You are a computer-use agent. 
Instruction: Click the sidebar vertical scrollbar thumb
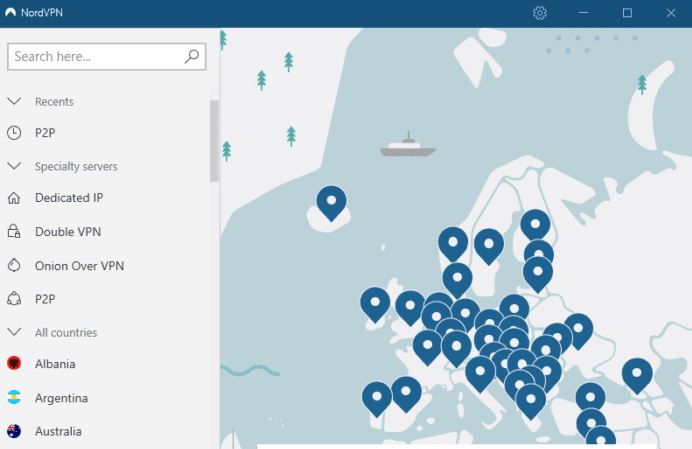(x=214, y=141)
